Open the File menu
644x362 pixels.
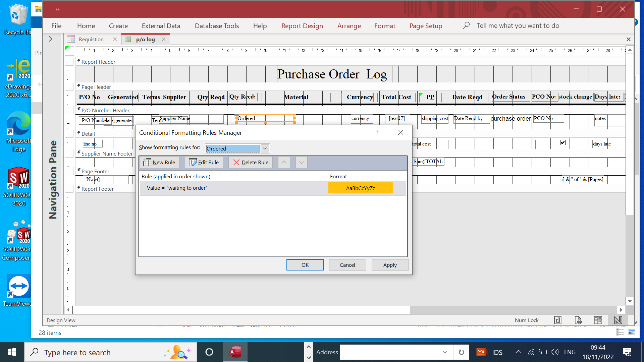tap(56, 26)
